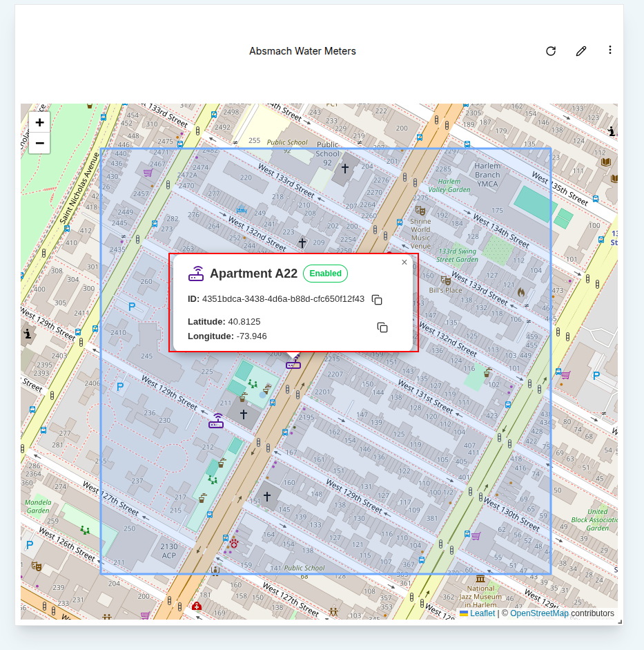Click the bed icon near West 132nd Street
644x650 pixels.
242,209
